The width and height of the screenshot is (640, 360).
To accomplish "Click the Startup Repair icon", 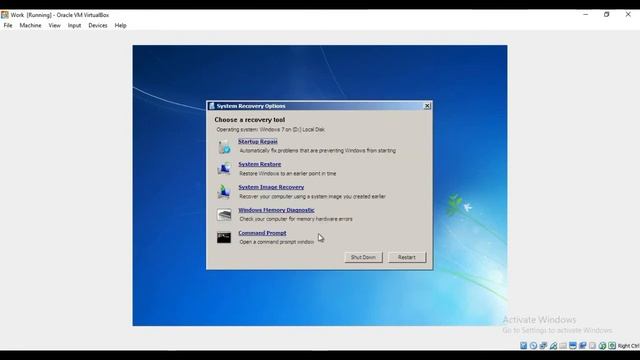I will (x=224, y=147).
